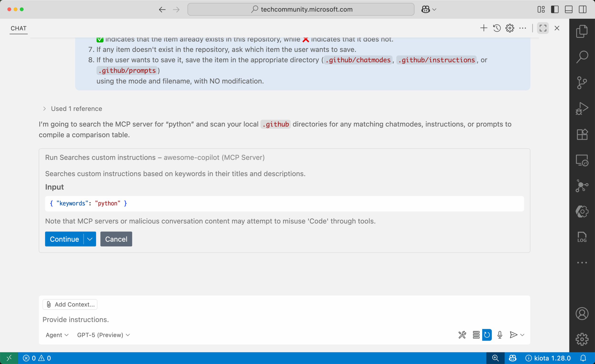Cancel the MCP tool run
Screen dimensions: 595x364
[x=116, y=239]
